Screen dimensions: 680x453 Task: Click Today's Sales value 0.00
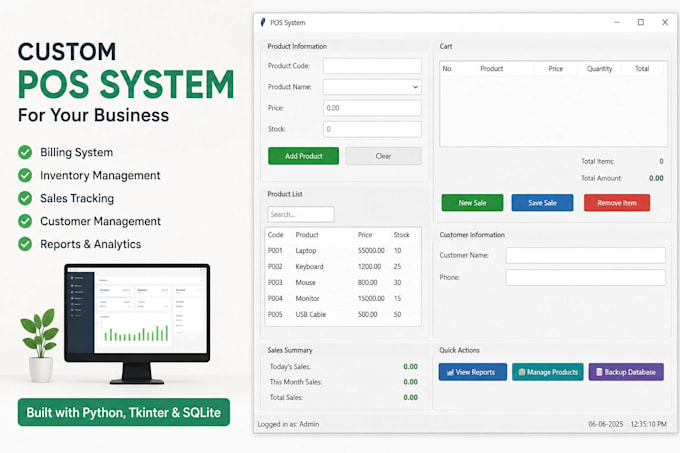pos(410,367)
